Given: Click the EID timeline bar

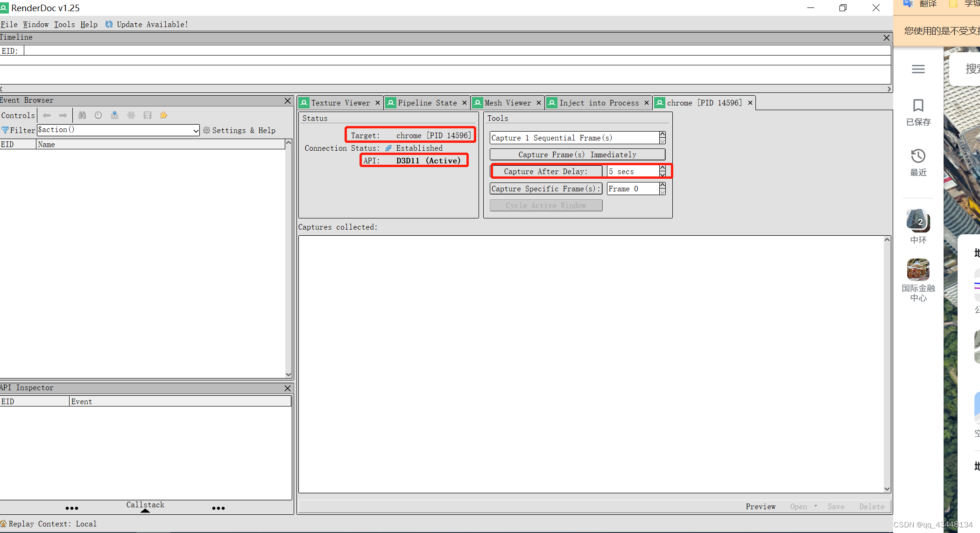Looking at the screenshot, I should point(457,50).
